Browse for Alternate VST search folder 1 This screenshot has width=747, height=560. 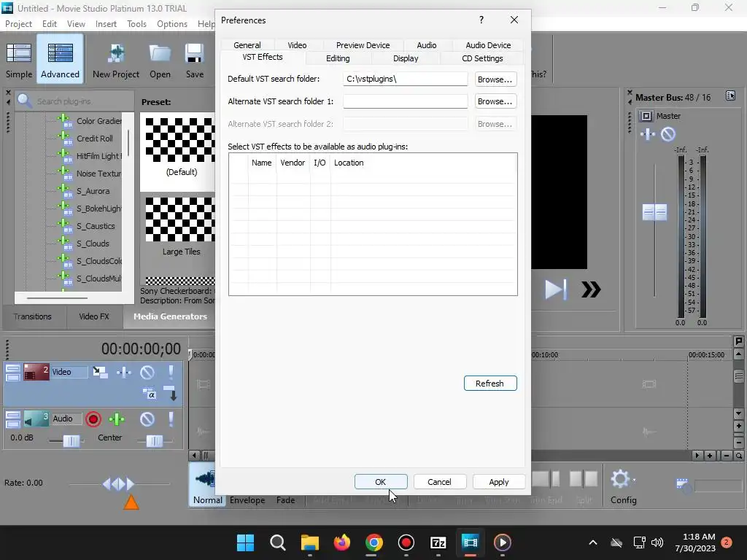click(x=495, y=101)
